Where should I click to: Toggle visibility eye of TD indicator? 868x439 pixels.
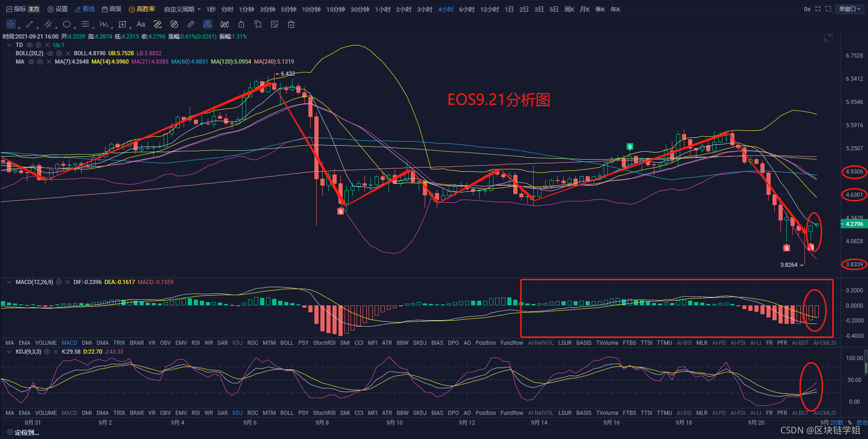(30, 45)
